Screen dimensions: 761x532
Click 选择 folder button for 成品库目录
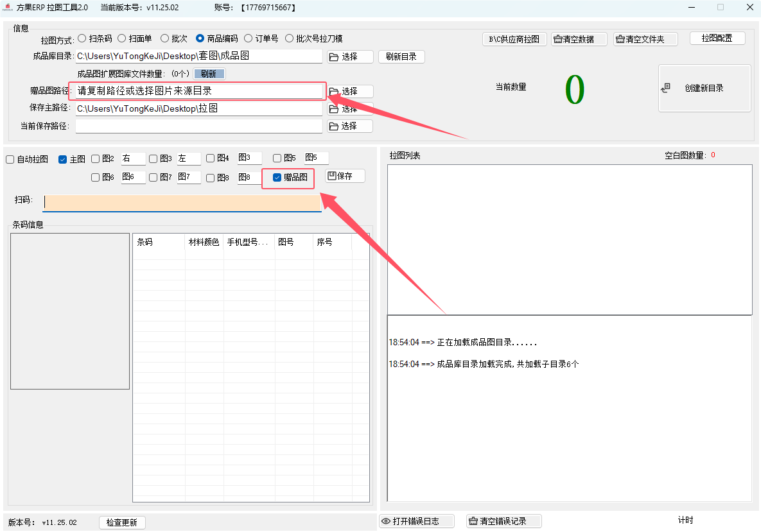(x=350, y=56)
